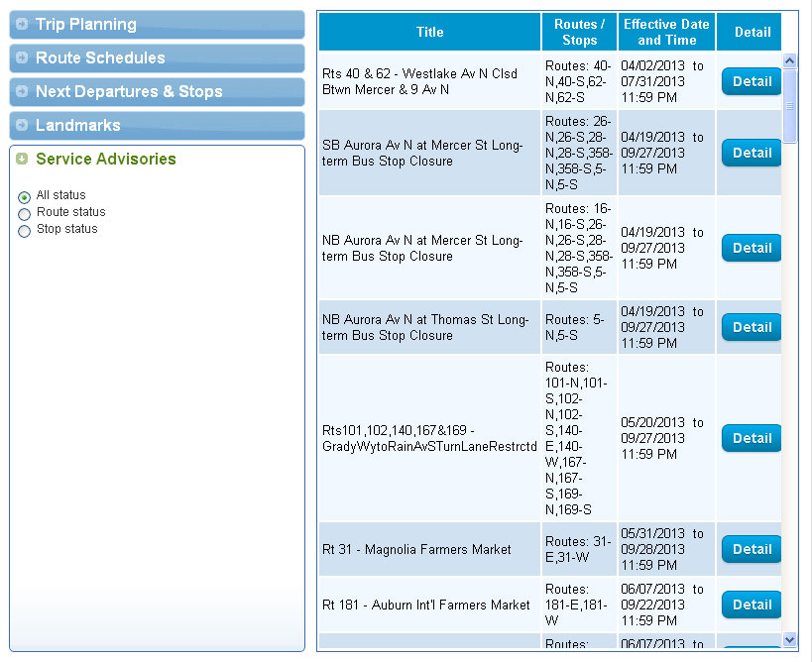The height and width of the screenshot is (662, 812).
Task: Open Detail for SB Aurora at Mercer St closure
Action: tap(752, 153)
